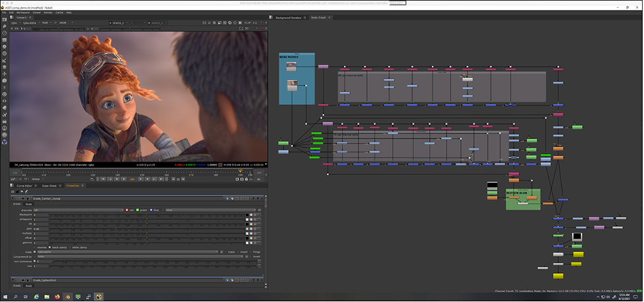Toggle the mask enable checkbox
The image size is (644, 302).
[35, 252]
